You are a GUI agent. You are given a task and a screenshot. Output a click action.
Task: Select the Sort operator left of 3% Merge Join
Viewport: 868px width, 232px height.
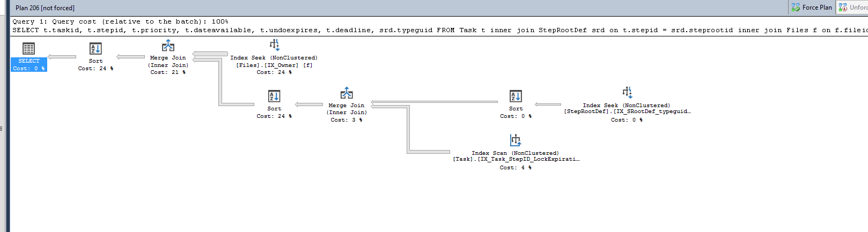point(274,96)
